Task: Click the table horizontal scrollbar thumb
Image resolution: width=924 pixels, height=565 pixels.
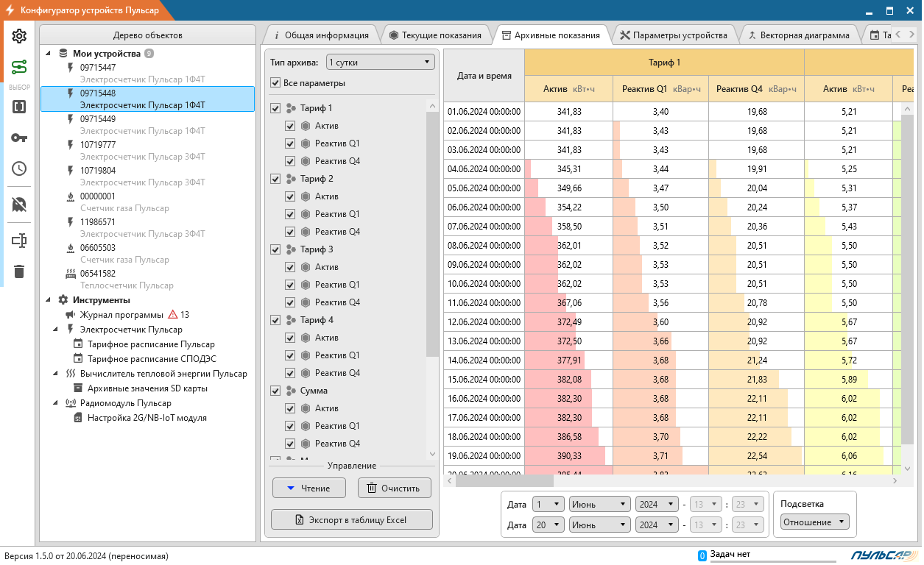Action: (x=504, y=481)
